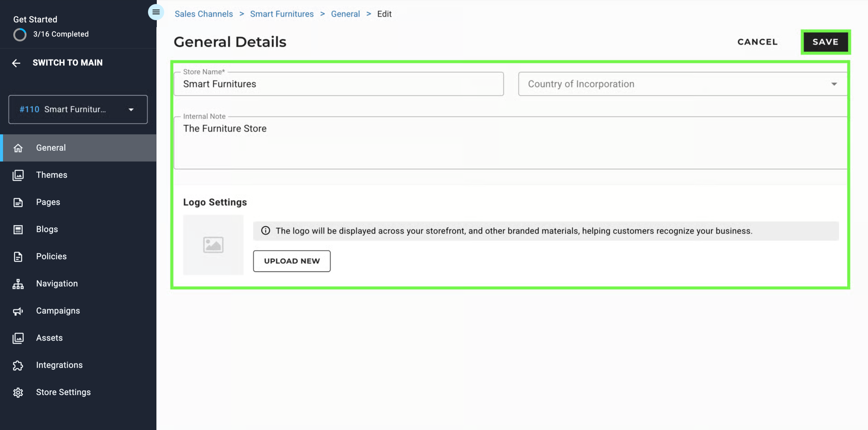This screenshot has width=868, height=430.
Task: Open the Themes menu item
Action: (78, 175)
